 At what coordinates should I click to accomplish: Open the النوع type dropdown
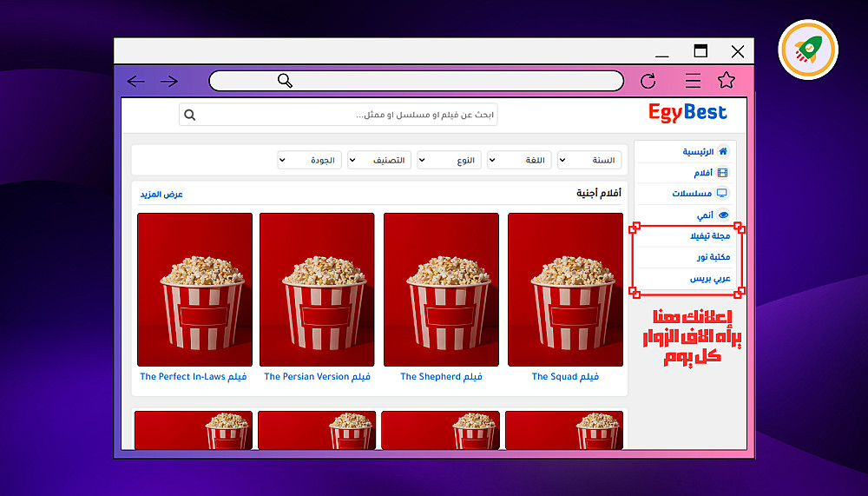(449, 160)
